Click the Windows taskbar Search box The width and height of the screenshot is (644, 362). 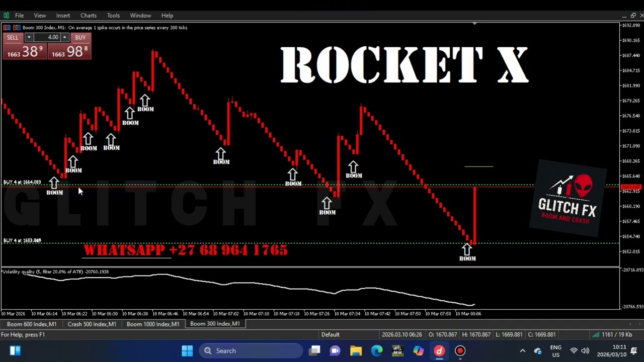pyautogui.click(x=251, y=351)
